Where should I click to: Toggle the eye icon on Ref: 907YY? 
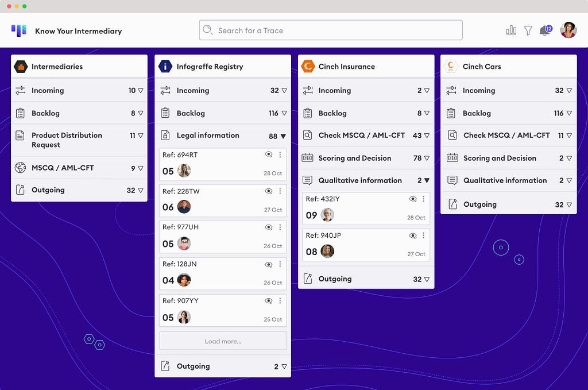(x=269, y=301)
